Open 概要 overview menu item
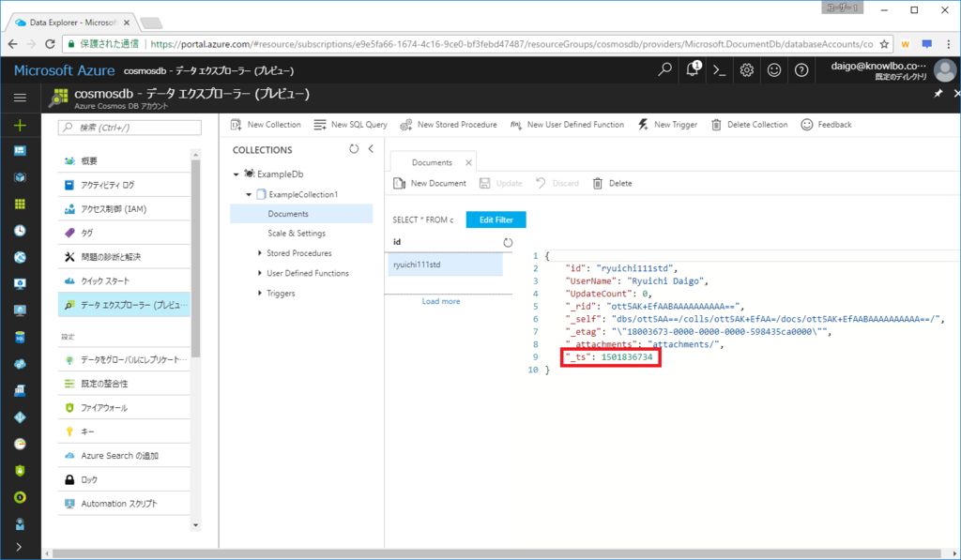The image size is (961, 560). point(125,161)
